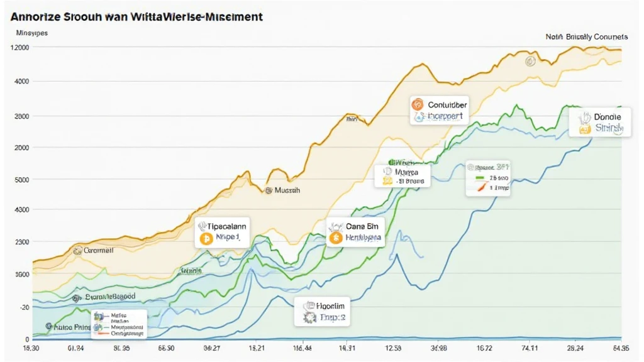This screenshot has width=644, height=362.
Task: Click the marker icon next to Musath label
Action: (269, 189)
